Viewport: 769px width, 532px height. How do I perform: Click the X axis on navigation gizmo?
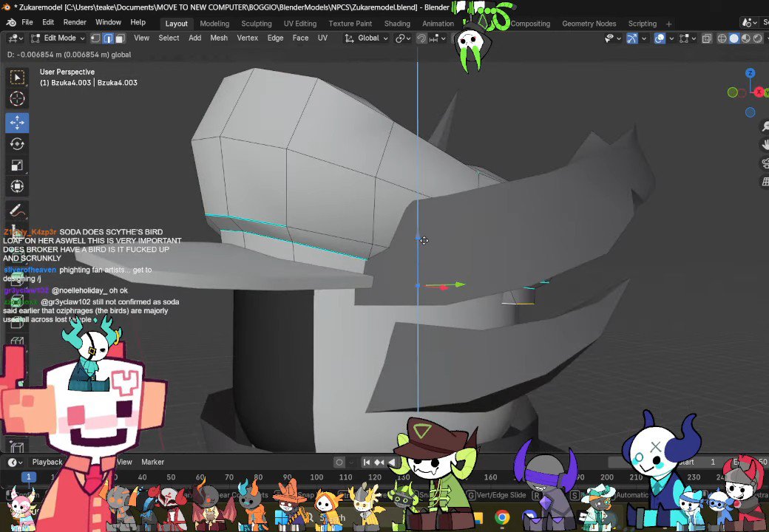[x=759, y=92]
